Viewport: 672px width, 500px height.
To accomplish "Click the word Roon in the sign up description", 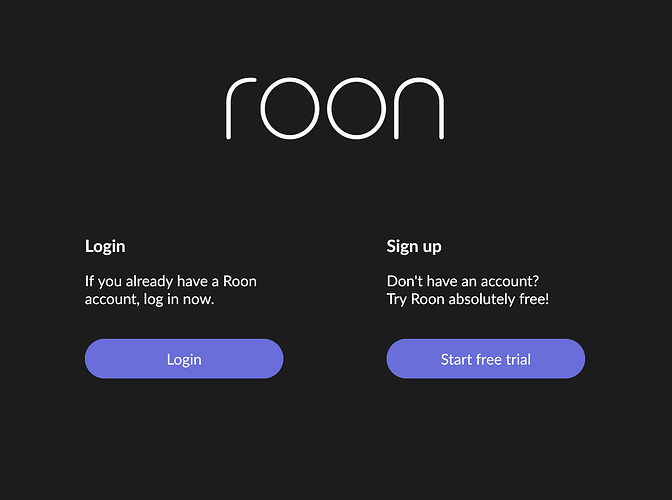I will click(x=427, y=299).
